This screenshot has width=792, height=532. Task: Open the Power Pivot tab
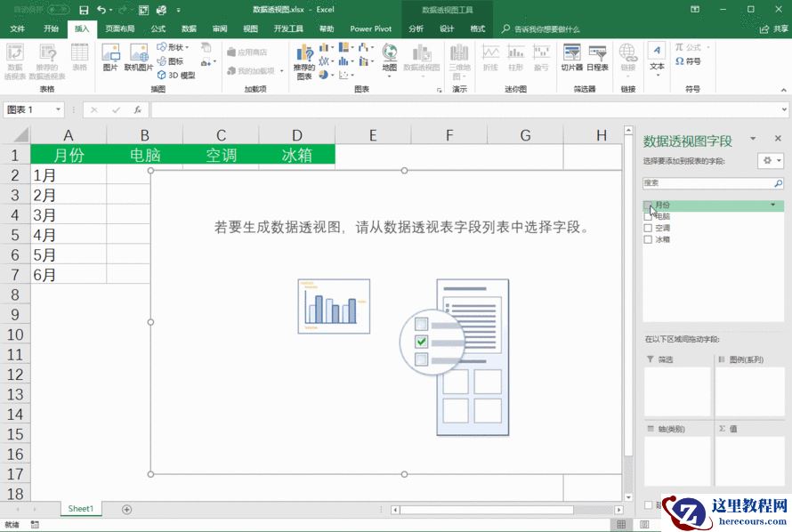tap(371, 28)
